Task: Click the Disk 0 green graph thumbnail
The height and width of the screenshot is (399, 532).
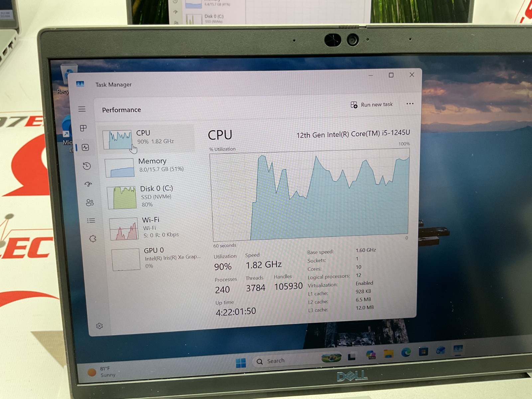Action: coord(122,198)
